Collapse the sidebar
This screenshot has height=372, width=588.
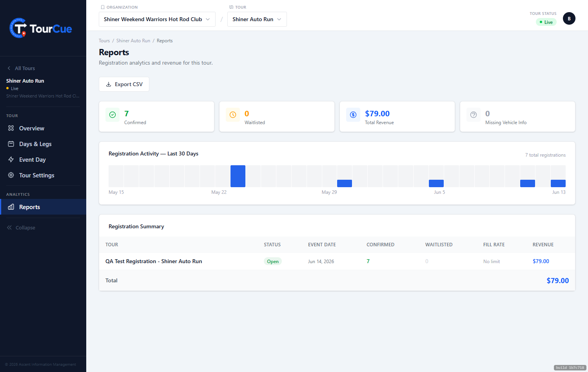(21, 228)
